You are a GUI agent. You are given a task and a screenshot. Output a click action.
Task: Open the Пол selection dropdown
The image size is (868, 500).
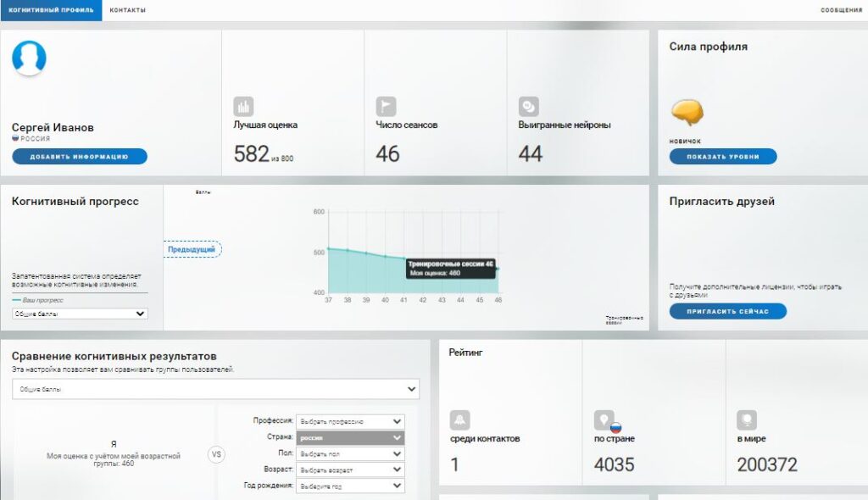pyautogui.click(x=350, y=453)
